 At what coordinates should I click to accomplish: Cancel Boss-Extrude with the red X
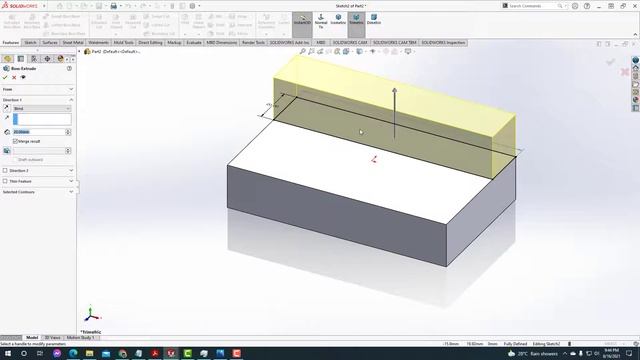pos(14,77)
